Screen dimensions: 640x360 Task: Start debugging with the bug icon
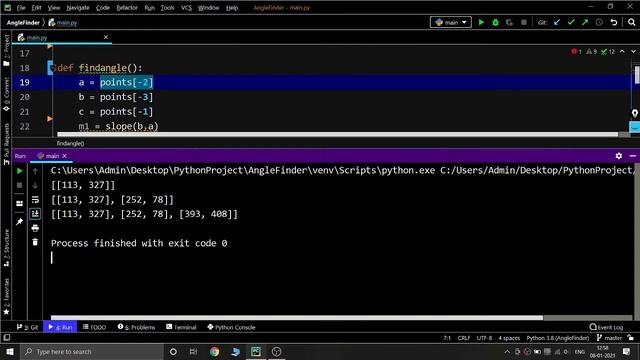pos(495,22)
